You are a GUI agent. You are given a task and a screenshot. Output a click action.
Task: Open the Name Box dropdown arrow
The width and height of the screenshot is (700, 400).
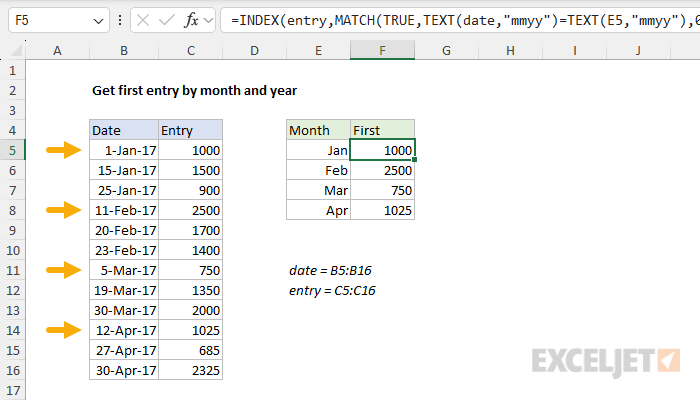98,21
